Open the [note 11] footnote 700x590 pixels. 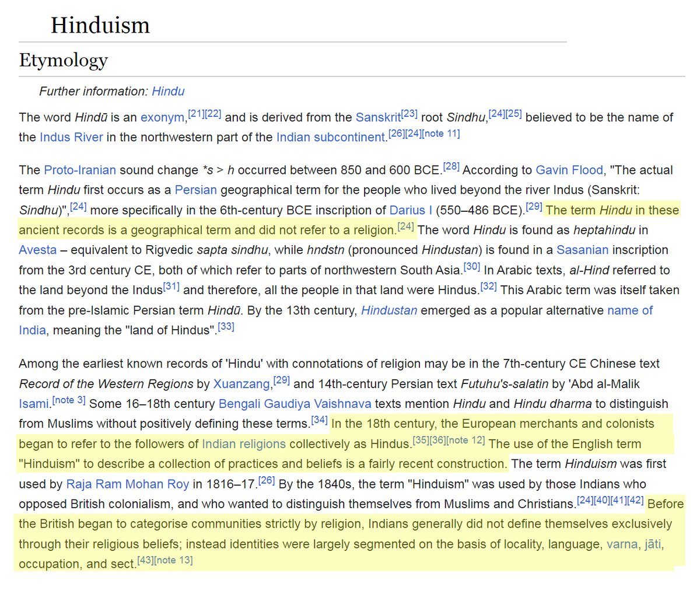[441, 134]
